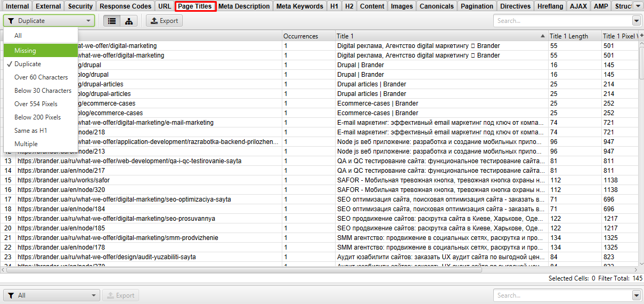Open the top search box options arrow

pos(636,21)
